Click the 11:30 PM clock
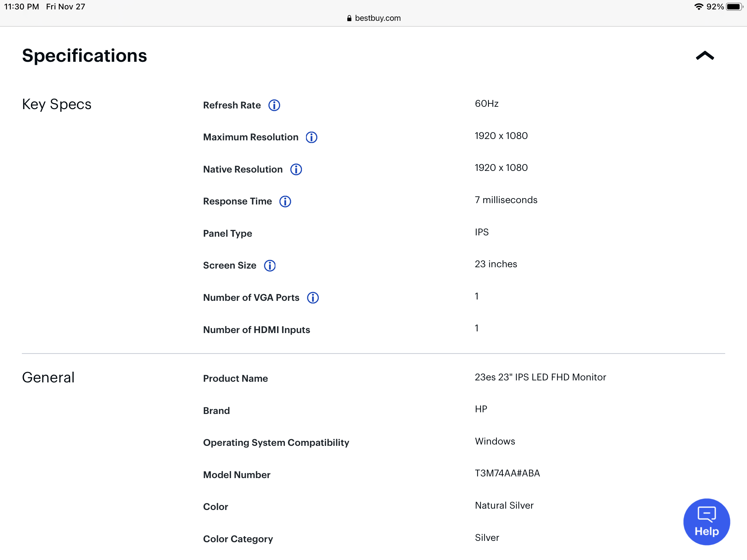Image resolution: width=747 pixels, height=560 pixels. coord(21,7)
